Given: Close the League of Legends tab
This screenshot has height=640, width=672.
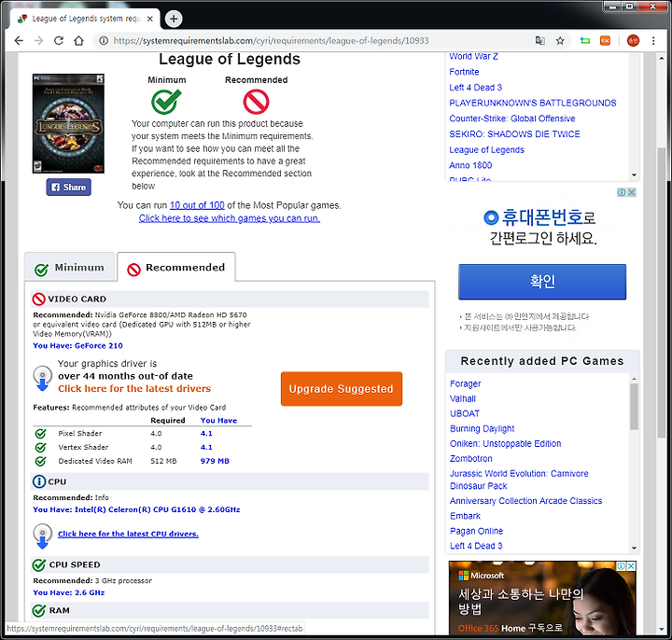Looking at the screenshot, I should point(150,19).
